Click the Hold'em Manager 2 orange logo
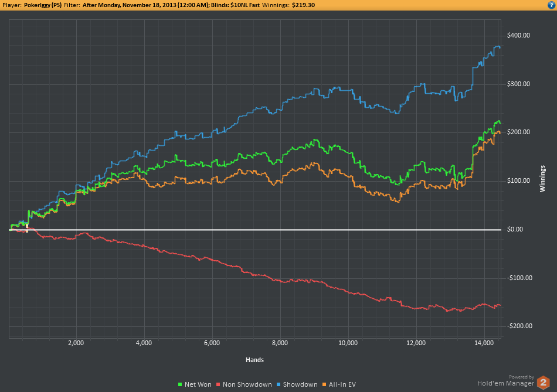 (544, 381)
